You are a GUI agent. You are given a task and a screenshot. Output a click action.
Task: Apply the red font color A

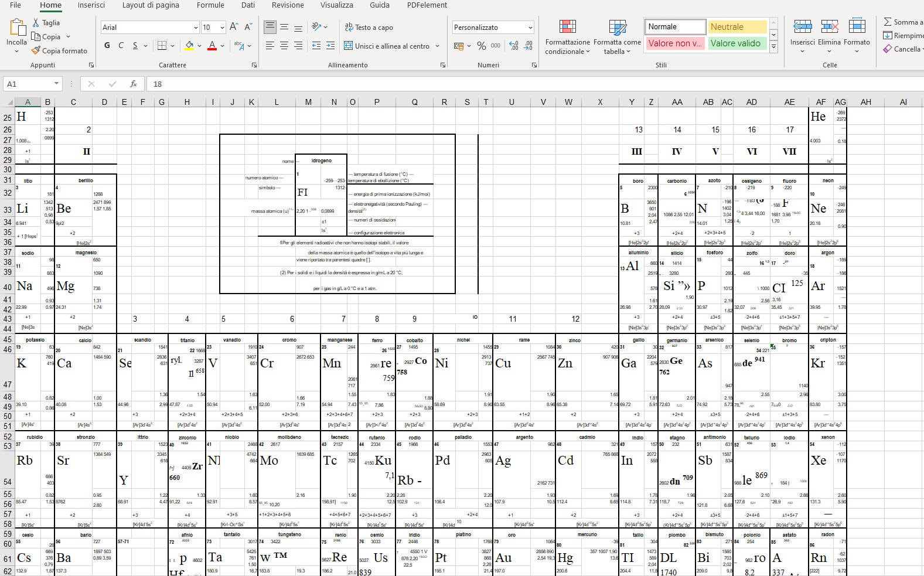(212, 46)
